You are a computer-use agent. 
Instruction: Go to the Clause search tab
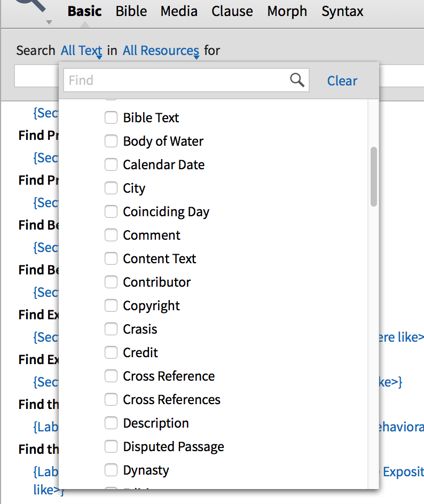(232, 11)
